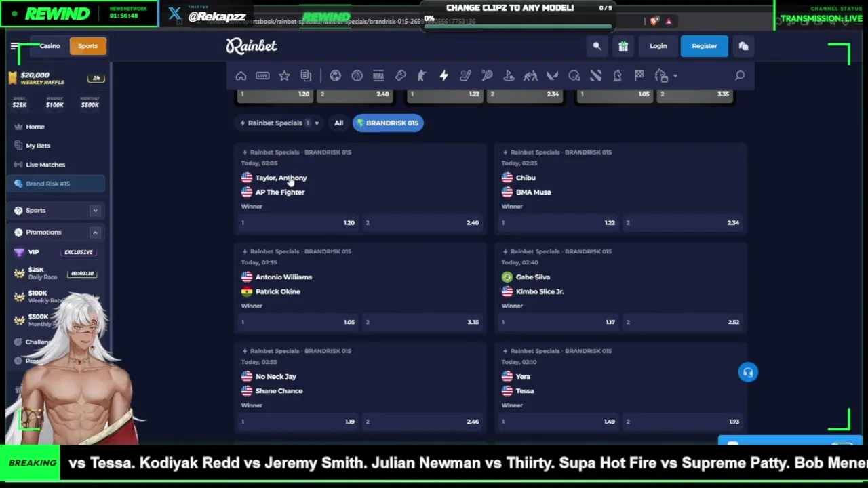Click the Register button
868x488 pixels.
click(x=704, y=46)
